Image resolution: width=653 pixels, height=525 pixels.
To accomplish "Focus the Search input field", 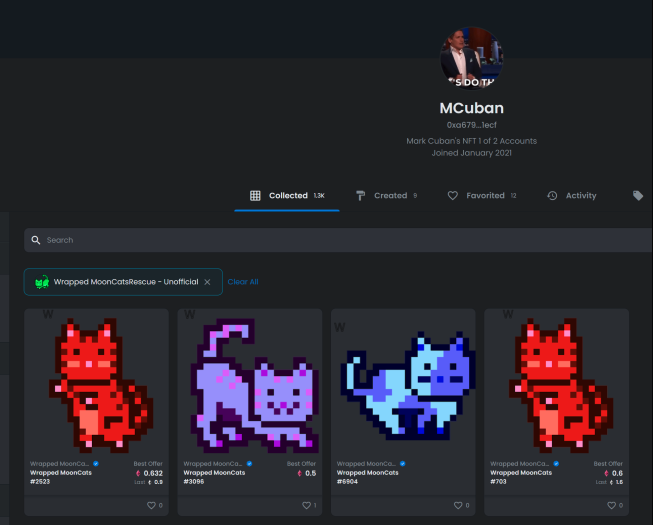I will (x=338, y=240).
